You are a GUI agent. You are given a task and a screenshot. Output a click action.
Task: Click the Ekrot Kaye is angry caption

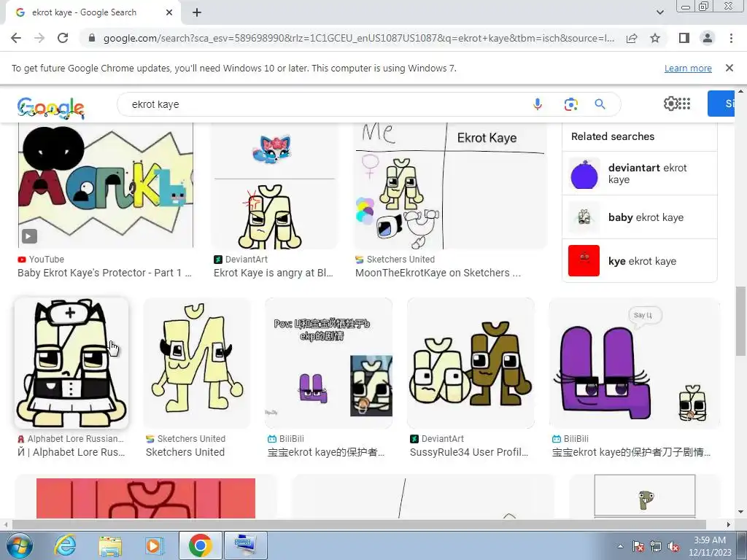273,273
